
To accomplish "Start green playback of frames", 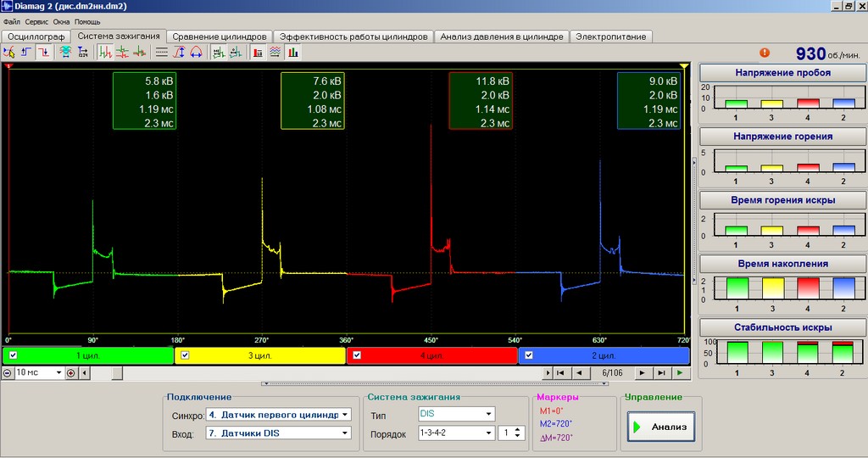I will click(x=681, y=373).
